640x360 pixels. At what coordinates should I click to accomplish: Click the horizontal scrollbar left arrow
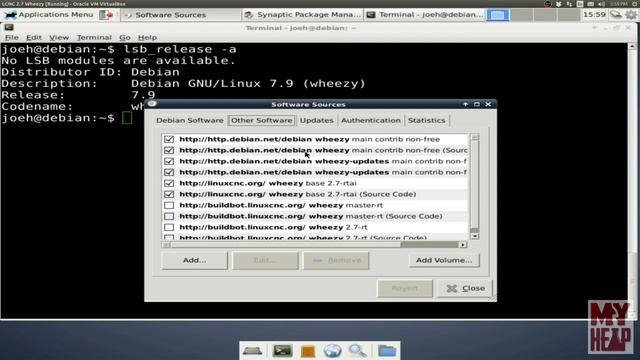coord(166,245)
